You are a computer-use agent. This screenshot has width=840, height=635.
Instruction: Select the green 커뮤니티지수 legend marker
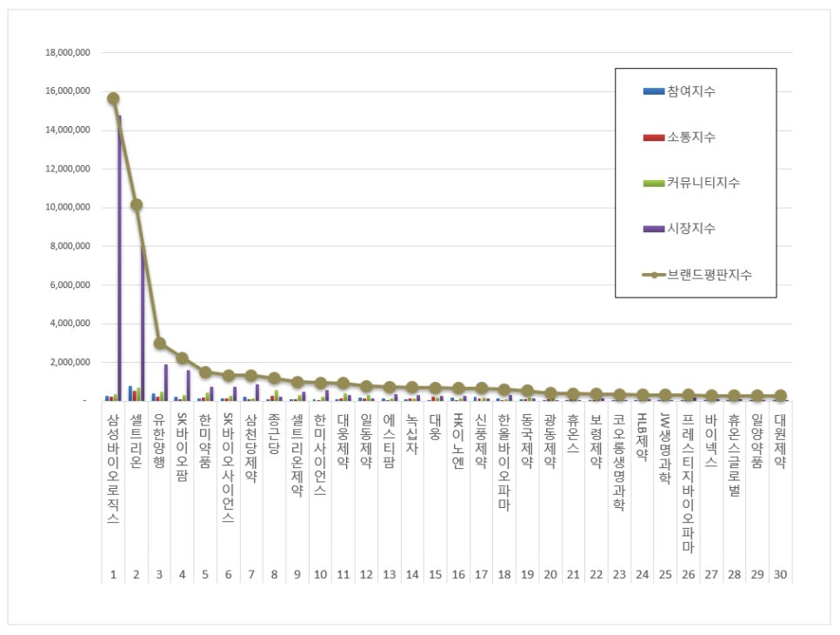pos(653,183)
